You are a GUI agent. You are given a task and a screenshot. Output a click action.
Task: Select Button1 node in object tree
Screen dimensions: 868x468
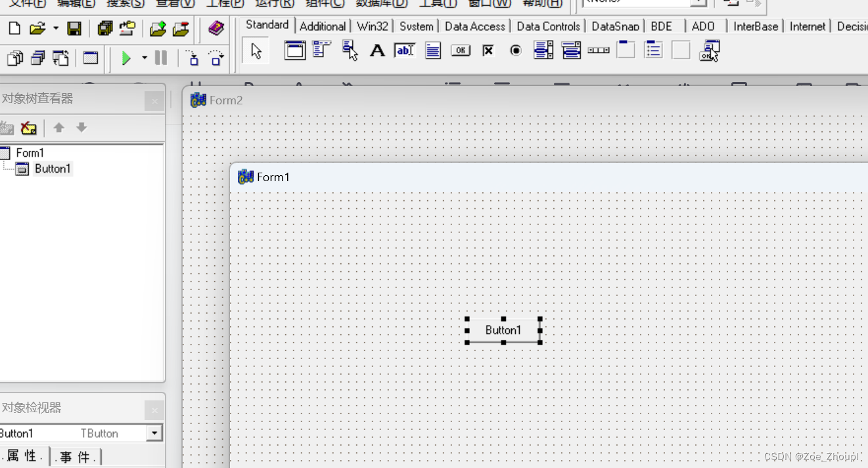coord(53,169)
